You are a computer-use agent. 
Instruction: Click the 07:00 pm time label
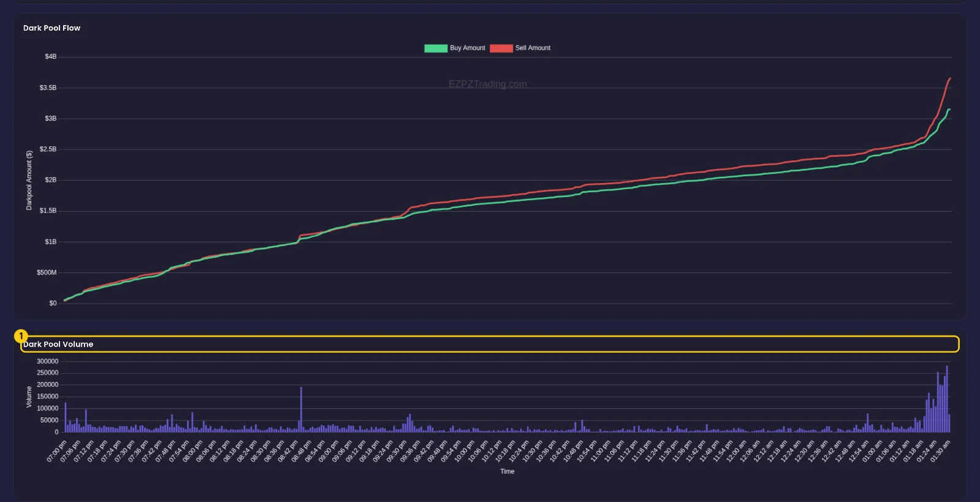(x=56, y=451)
